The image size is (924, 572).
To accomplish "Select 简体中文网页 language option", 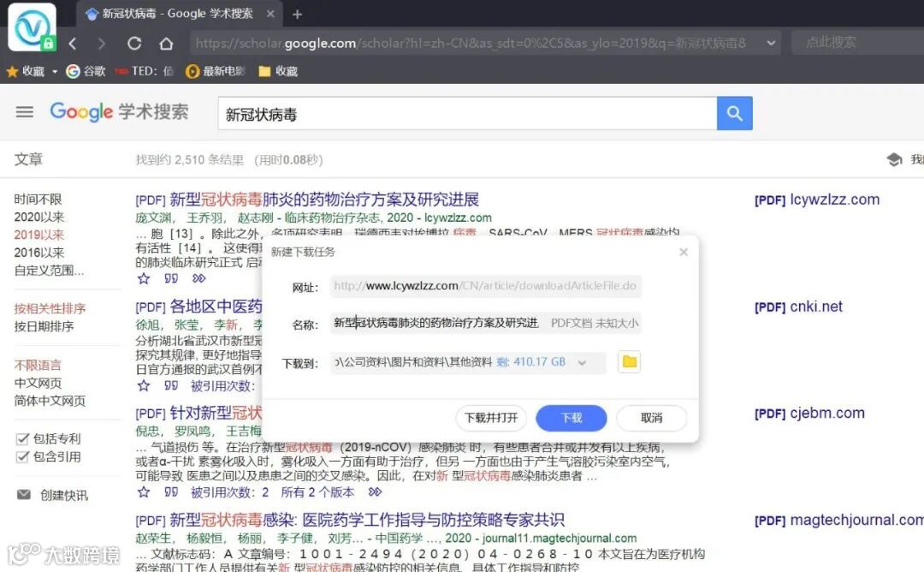I will 50,401.
